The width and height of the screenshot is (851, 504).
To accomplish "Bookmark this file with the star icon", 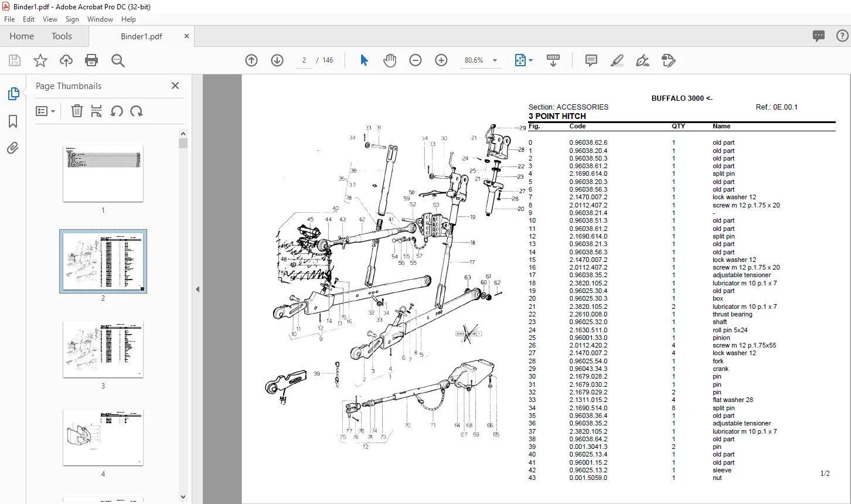I will [x=40, y=60].
